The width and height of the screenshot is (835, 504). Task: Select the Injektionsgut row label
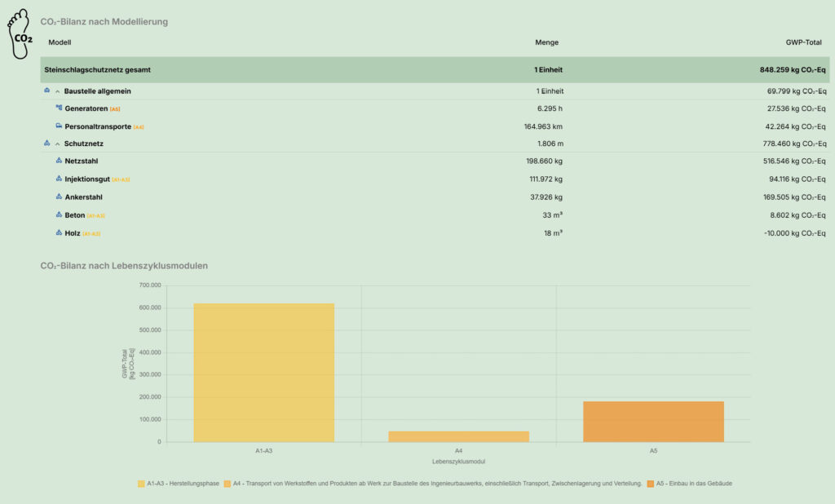coord(87,179)
